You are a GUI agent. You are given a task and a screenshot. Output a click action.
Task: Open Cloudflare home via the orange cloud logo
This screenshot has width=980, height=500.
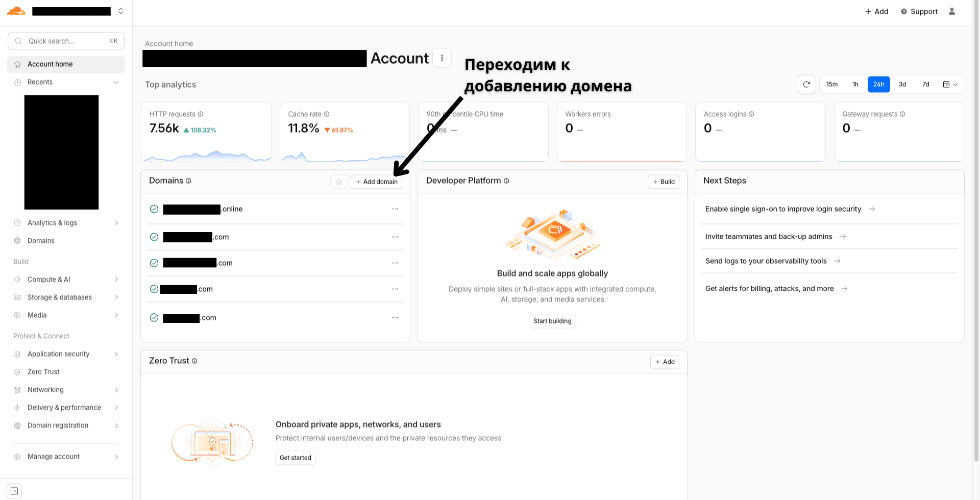[16, 11]
